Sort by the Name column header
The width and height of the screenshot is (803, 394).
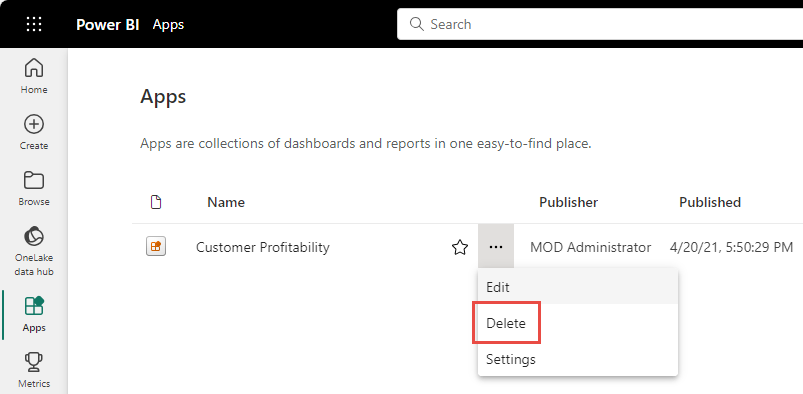(226, 202)
